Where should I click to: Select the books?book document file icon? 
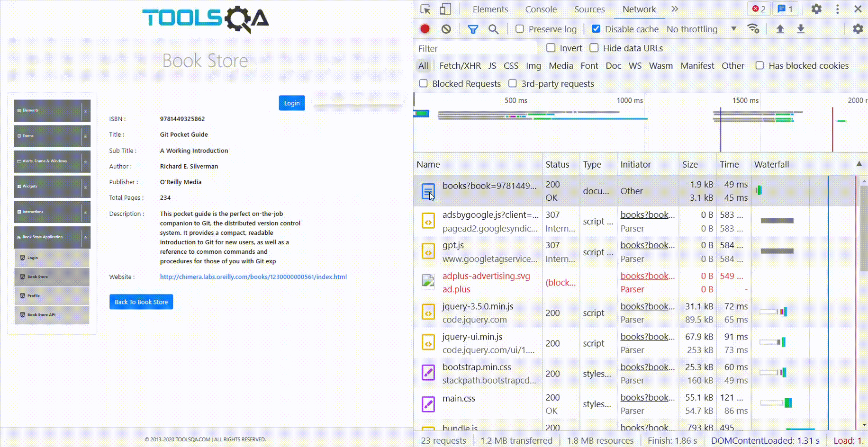click(428, 191)
